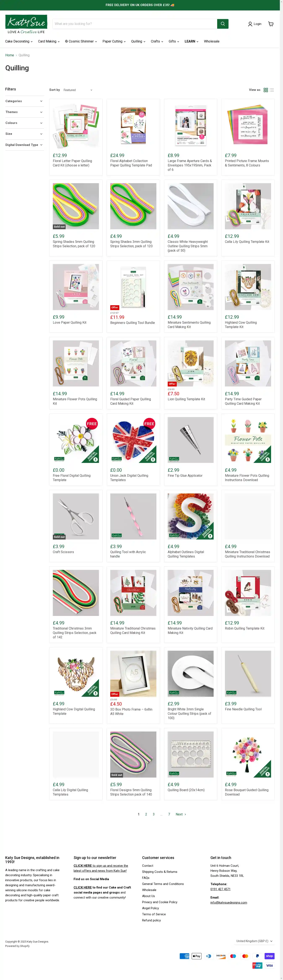Click the green search magnifier button
The image size is (283, 980).
pos(223,24)
